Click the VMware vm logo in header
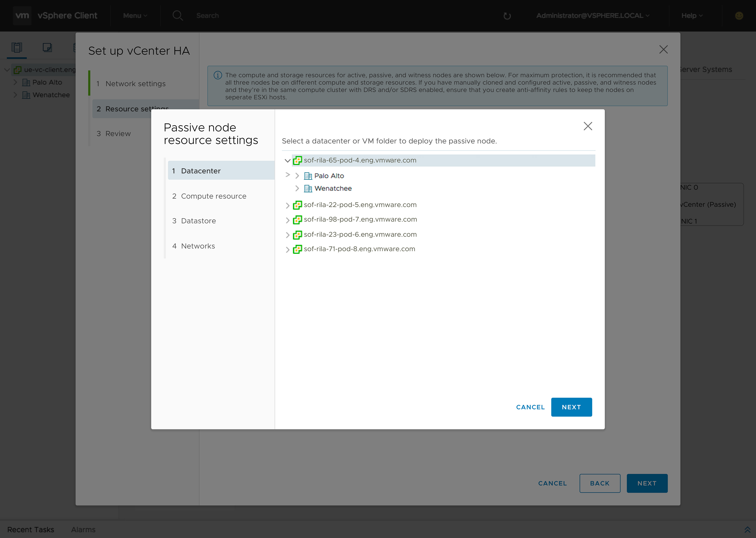 (x=22, y=16)
